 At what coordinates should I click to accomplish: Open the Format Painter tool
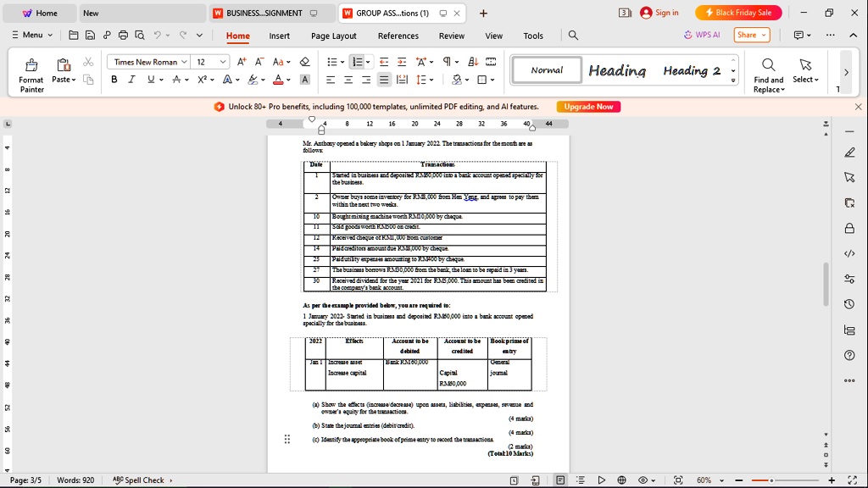pyautogui.click(x=31, y=73)
